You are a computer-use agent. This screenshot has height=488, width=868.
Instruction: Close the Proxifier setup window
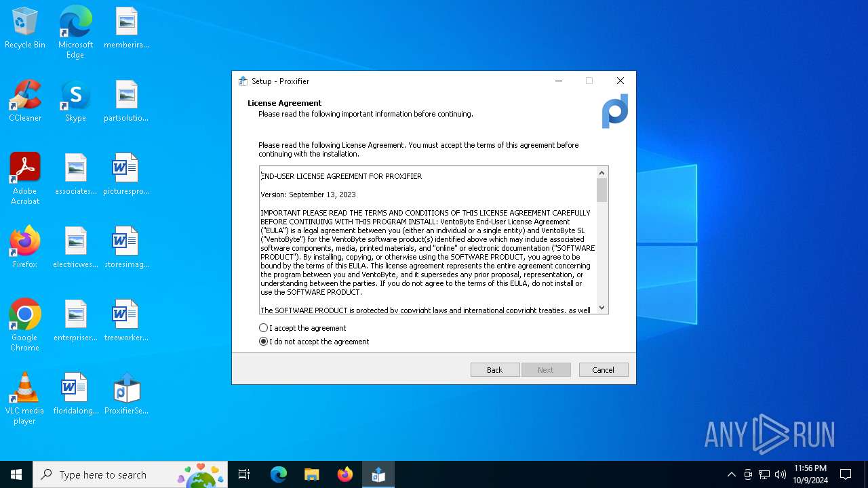point(620,81)
